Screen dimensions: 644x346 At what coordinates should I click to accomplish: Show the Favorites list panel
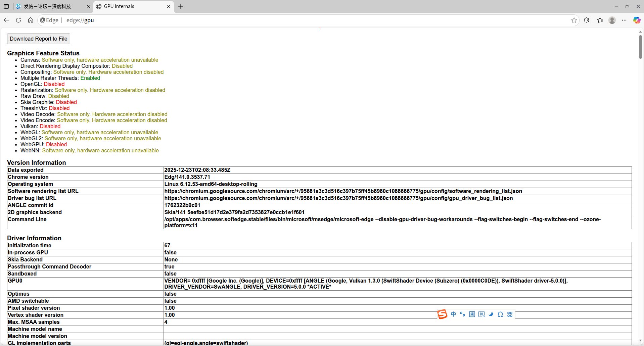[600, 20]
